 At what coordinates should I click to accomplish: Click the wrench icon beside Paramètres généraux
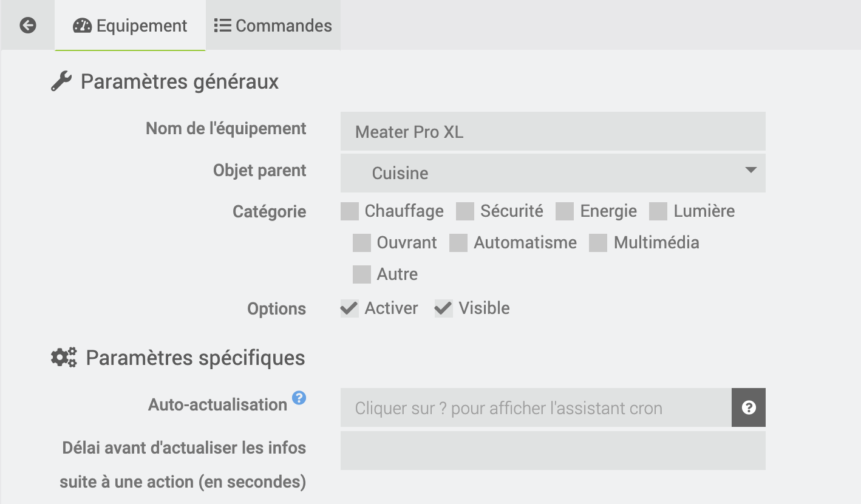click(63, 80)
